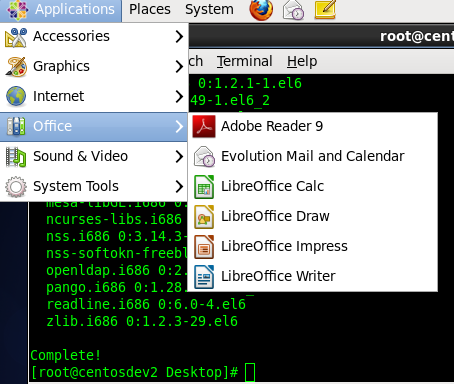Click the Office binders icon
454x384 pixels.
point(16,127)
